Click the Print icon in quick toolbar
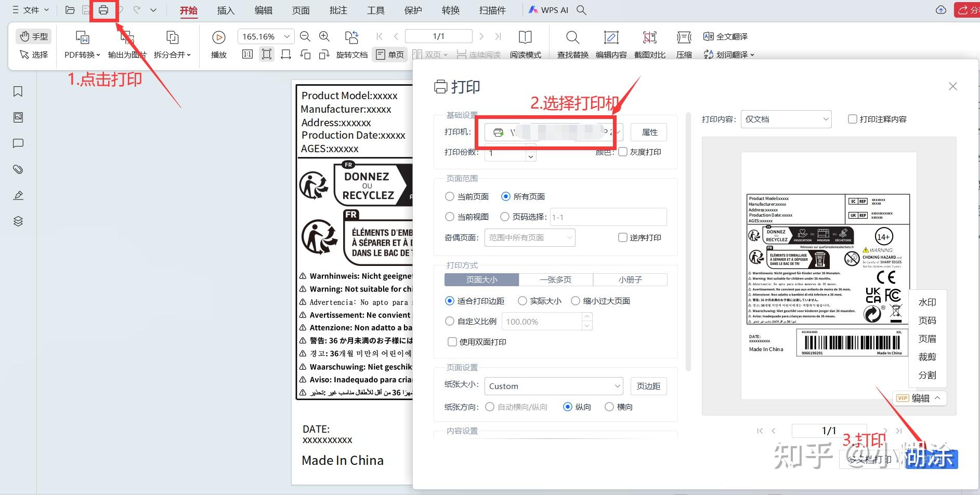This screenshot has height=495, width=980. click(x=103, y=10)
